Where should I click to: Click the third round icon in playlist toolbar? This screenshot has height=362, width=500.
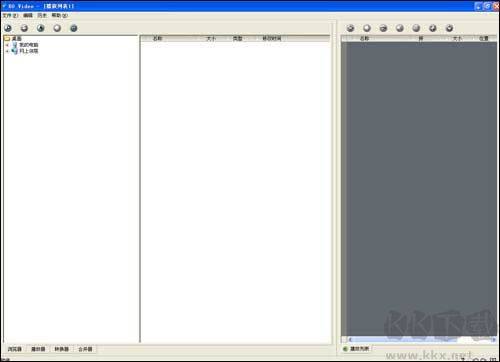383,28
